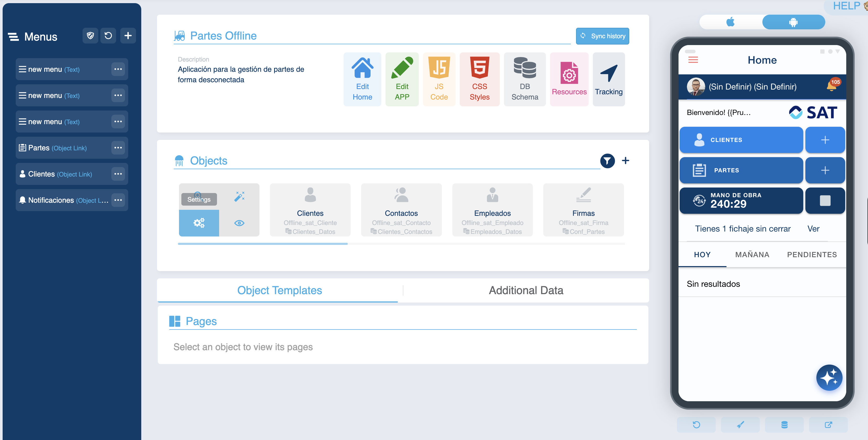This screenshot has width=868, height=440.
Task: Click the objects filter funnel icon
Action: pos(607,161)
